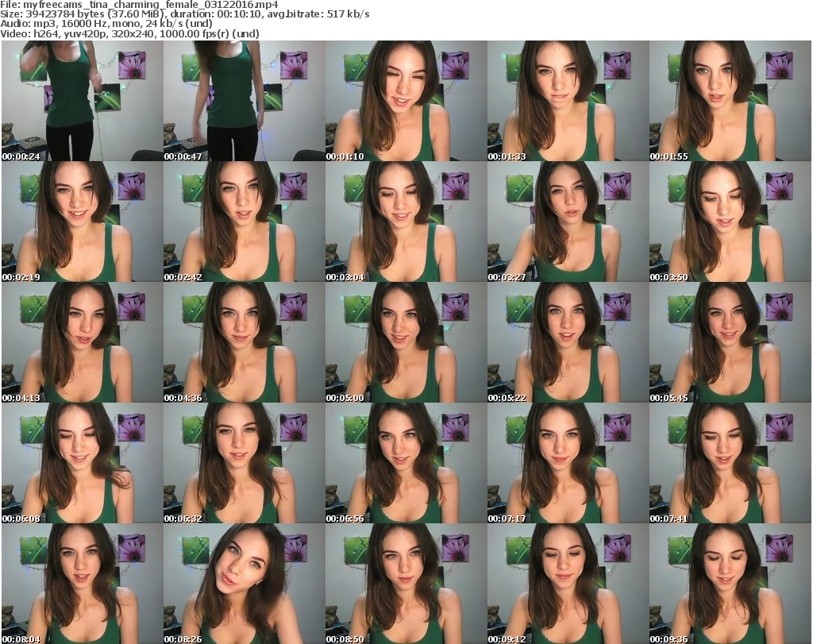The image size is (813, 644).
Task: Choose the thumbnail stamped 00:06:08
Action: pyautogui.click(x=83, y=463)
